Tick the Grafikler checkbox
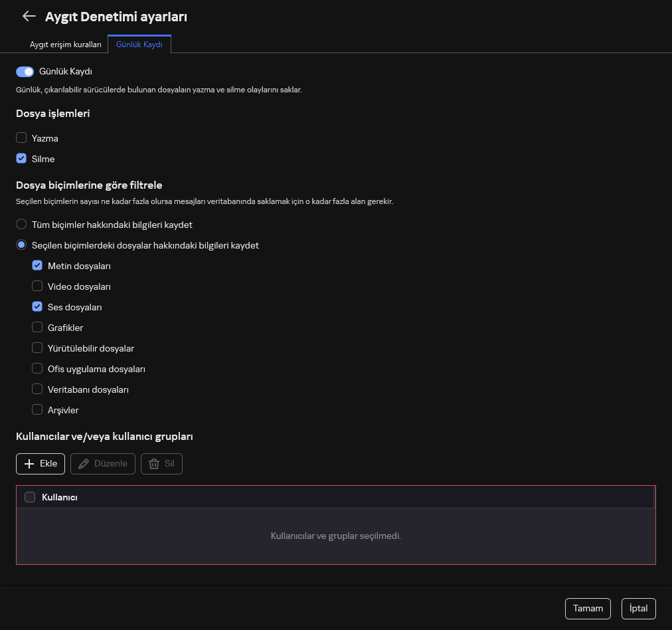 point(37,328)
